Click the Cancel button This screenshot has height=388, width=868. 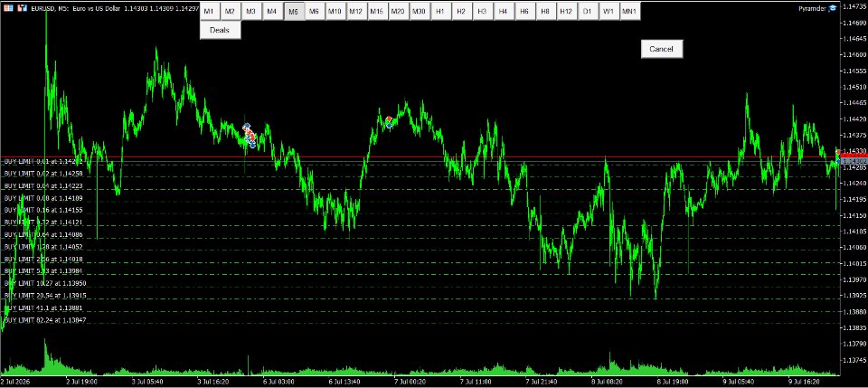click(x=662, y=49)
